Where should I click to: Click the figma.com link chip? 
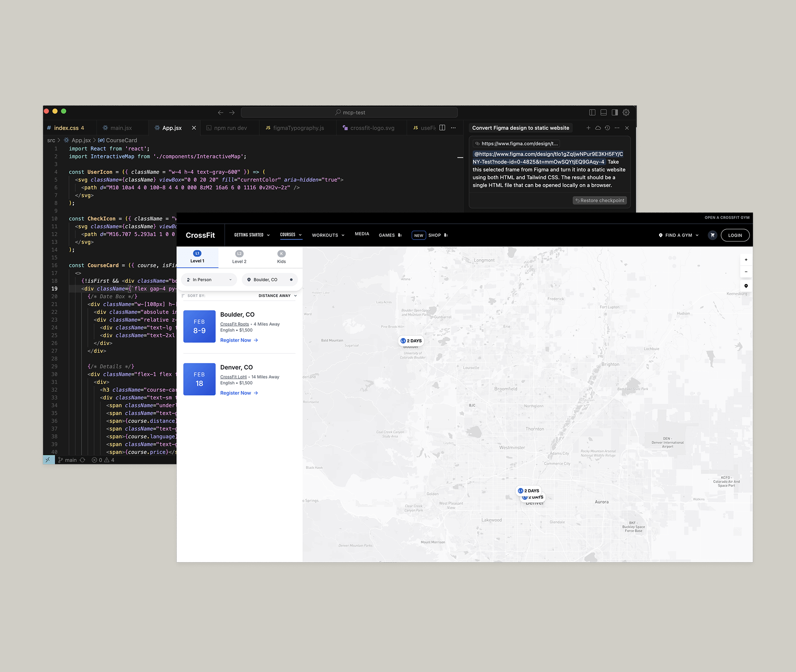click(517, 144)
